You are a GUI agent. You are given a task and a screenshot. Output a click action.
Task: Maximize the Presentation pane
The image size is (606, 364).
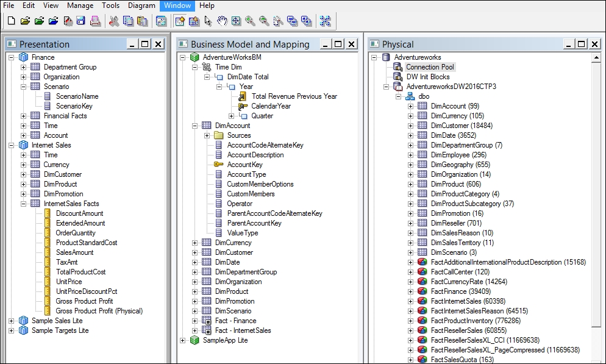145,44
